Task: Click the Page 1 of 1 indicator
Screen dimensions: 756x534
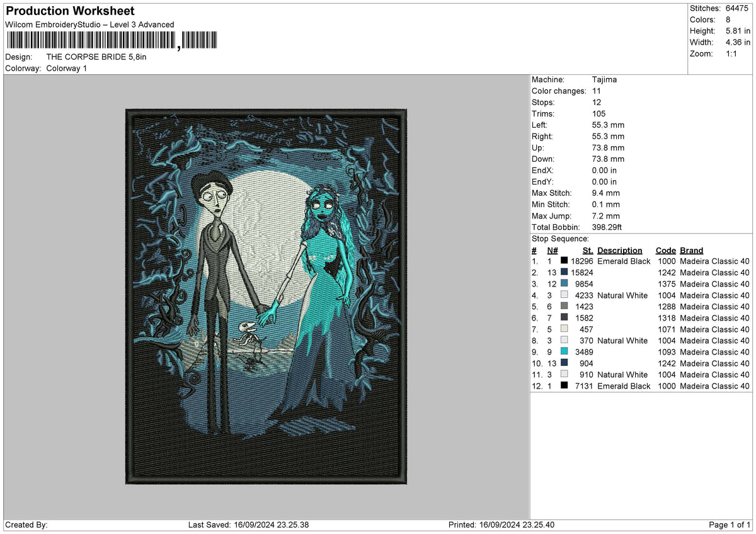Action: [x=730, y=525]
